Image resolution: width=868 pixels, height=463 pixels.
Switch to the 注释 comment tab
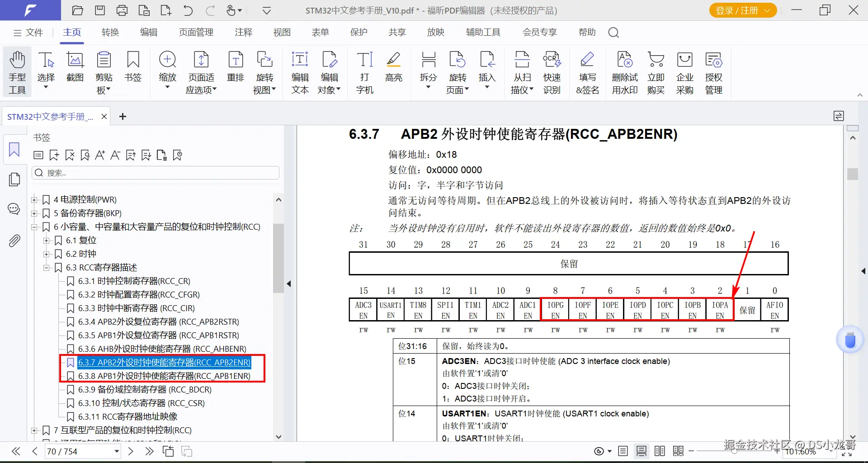[x=244, y=33]
